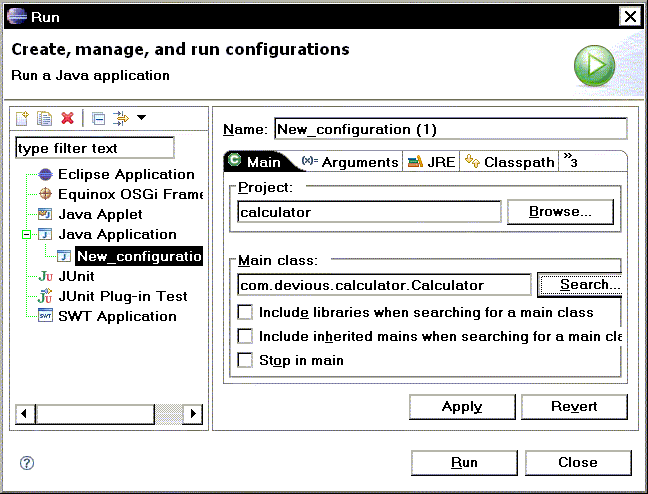Click Search... for main class

click(580, 284)
